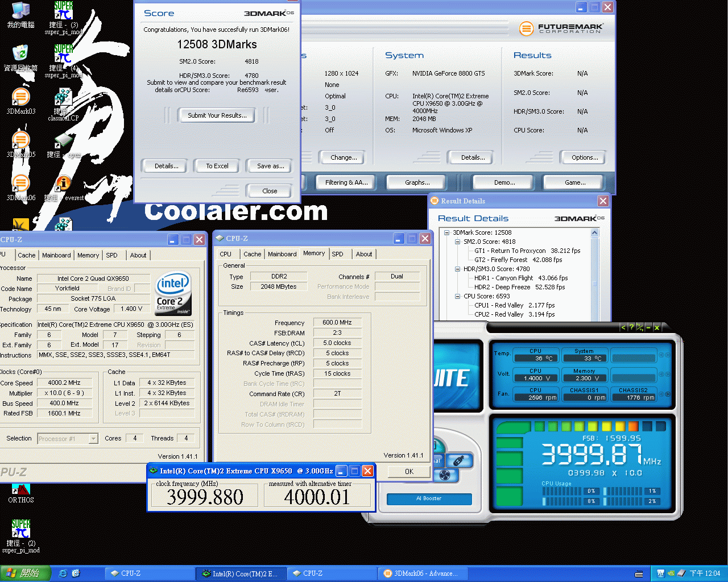Click the NVIDIA tray icon
Image resolution: width=728 pixels, height=582 pixels.
pyautogui.click(x=671, y=573)
